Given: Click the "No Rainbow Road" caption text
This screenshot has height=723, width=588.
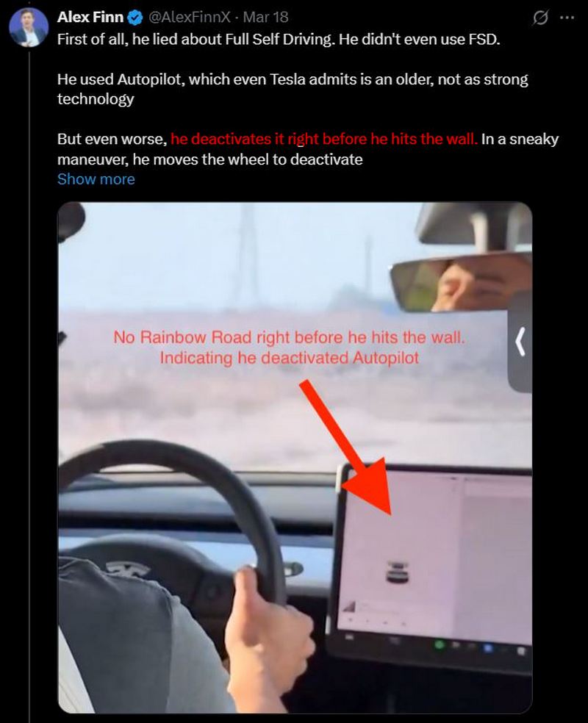Looking at the screenshot, I should coord(289,348).
